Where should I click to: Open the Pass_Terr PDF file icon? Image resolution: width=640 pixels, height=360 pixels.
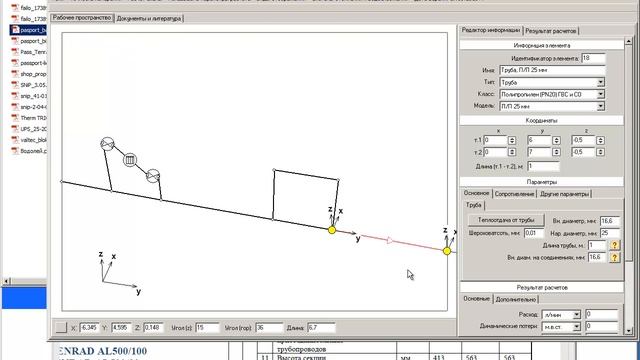(15, 52)
